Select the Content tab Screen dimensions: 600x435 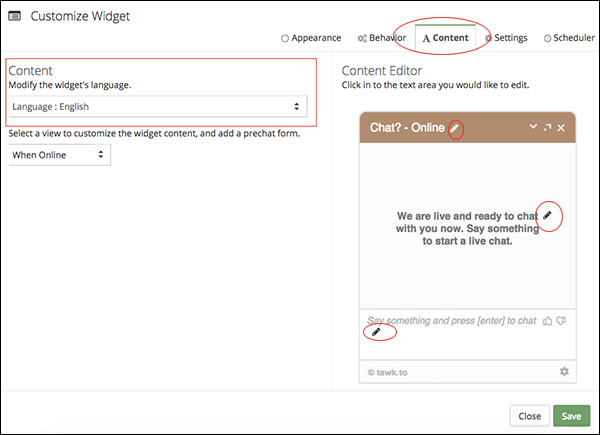click(x=445, y=38)
